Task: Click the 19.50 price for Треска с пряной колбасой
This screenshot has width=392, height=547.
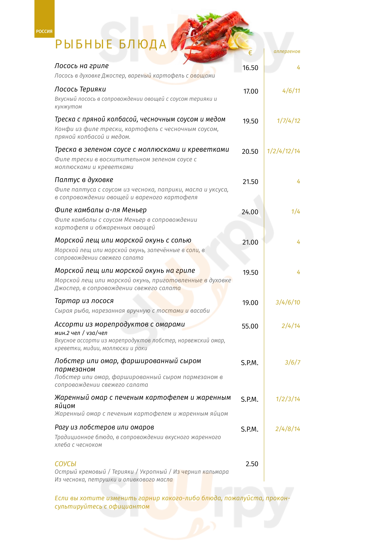Action: 250,121
